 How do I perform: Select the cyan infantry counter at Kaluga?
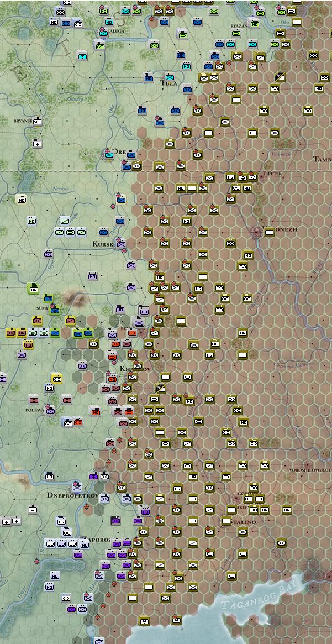(x=103, y=33)
